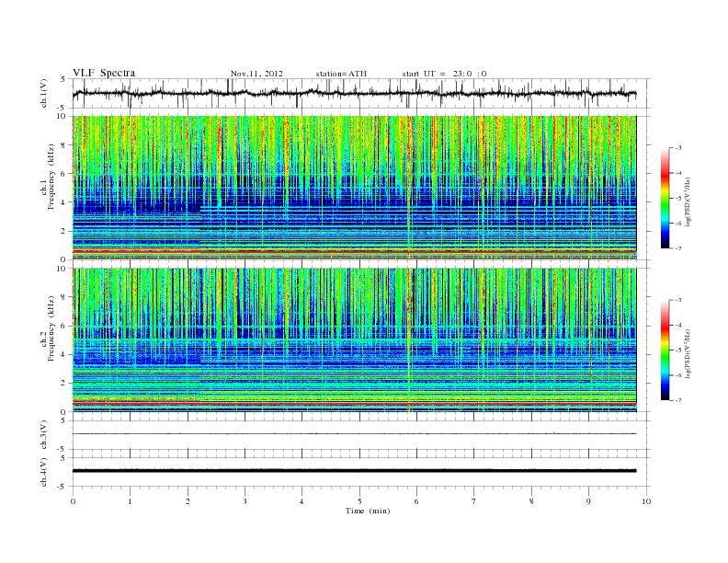Click time axis tick label "0" at the bottom
Screen dimensions: 728x563
73,501
